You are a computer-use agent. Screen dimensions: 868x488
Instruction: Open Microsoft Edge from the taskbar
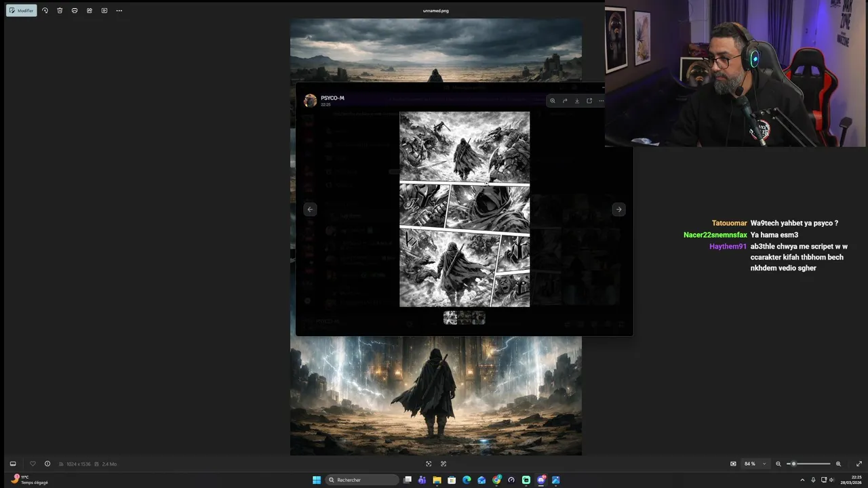(467, 480)
